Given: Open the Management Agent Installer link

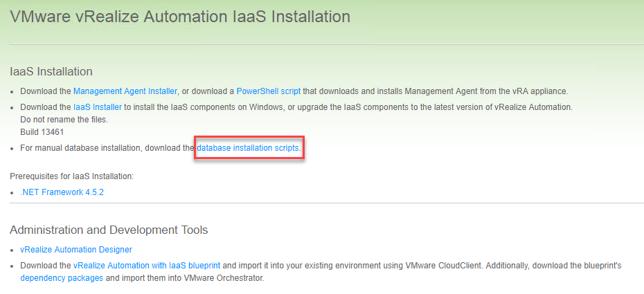Looking at the screenshot, I should coord(125,91).
